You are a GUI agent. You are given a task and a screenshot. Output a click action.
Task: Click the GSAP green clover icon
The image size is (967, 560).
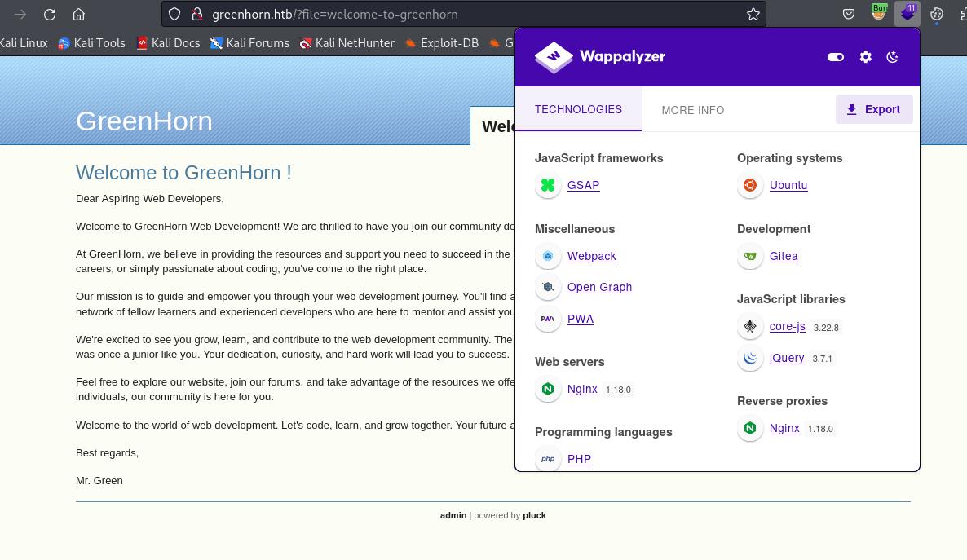pos(548,185)
